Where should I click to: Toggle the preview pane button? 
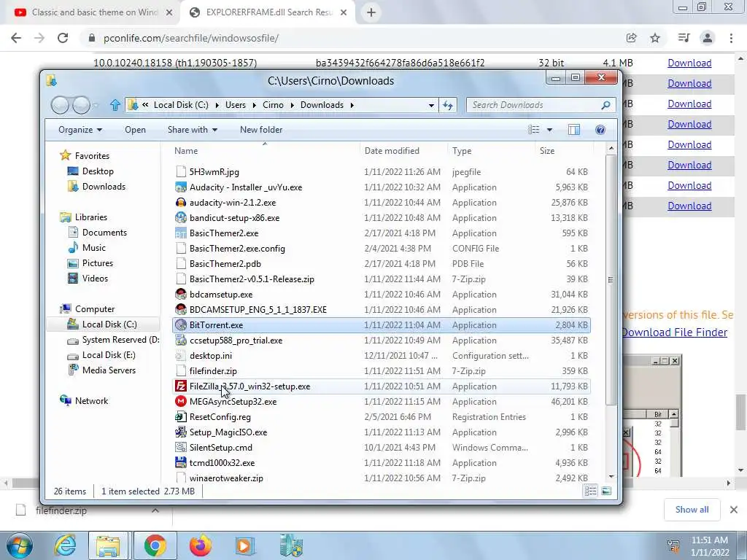(x=574, y=130)
